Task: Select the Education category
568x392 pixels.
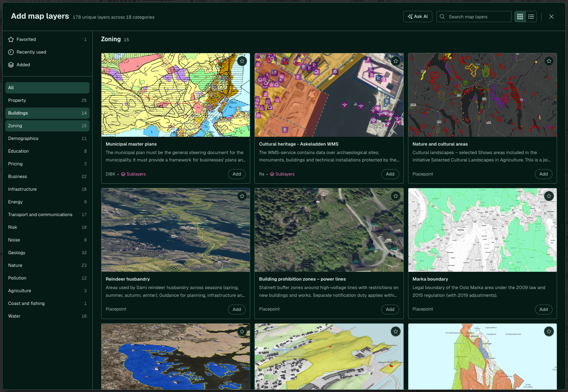Action: [x=47, y=151]
